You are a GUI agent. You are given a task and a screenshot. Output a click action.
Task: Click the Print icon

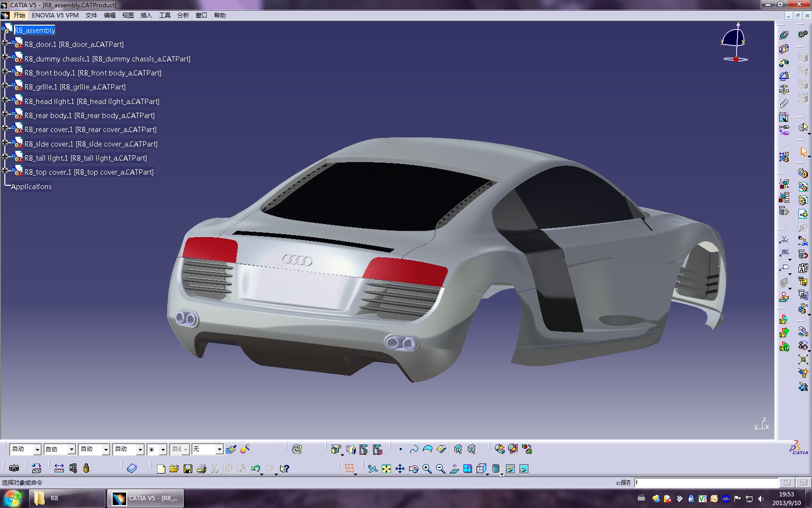coord(202,469)
